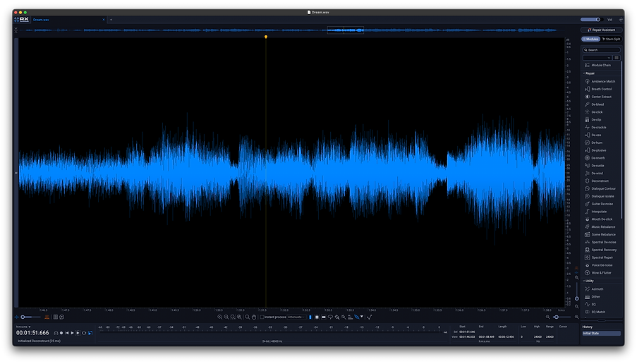
Task: Open the Ambience Match module
Action: point(600,81)
